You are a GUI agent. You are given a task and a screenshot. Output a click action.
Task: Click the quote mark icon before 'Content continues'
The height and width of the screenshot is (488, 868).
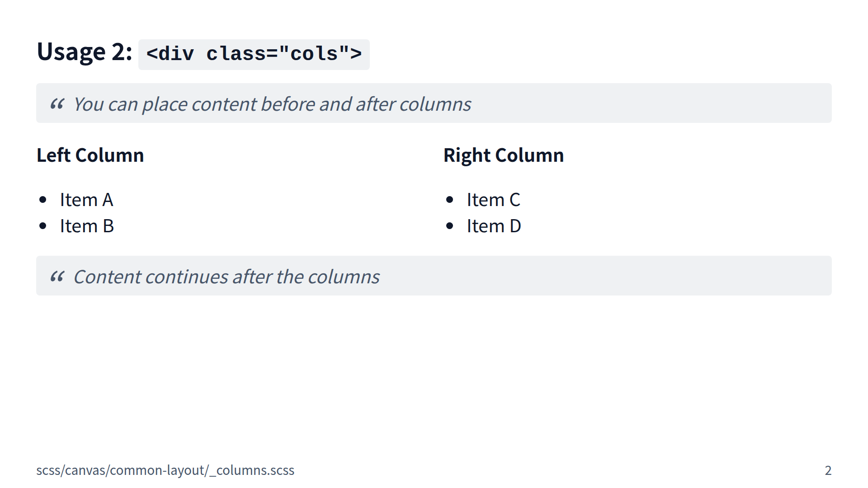click(57, 276)
